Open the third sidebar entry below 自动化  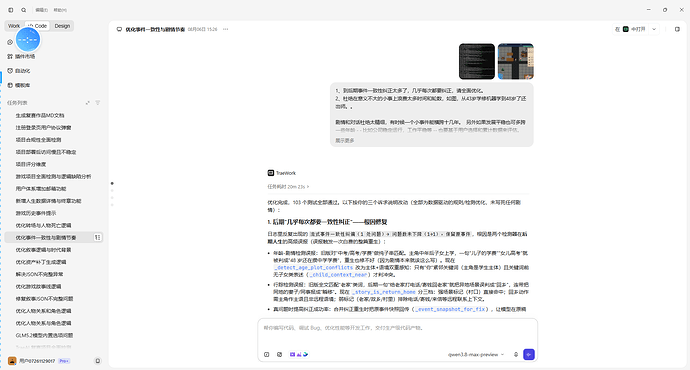[19, 85]
